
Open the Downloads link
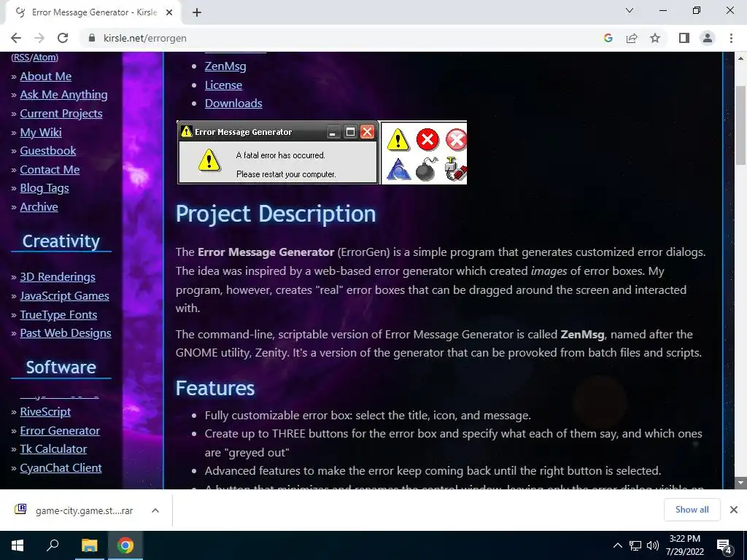click(233, 104)
